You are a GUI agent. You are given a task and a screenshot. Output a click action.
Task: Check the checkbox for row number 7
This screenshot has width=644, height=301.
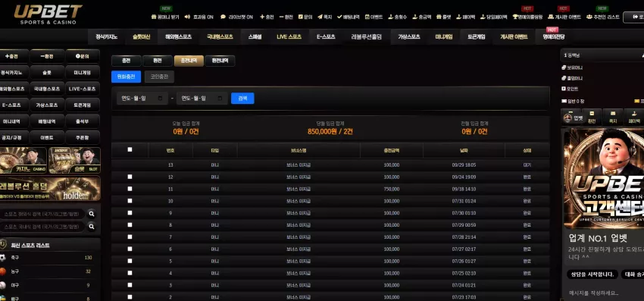[x=130, y=237]
